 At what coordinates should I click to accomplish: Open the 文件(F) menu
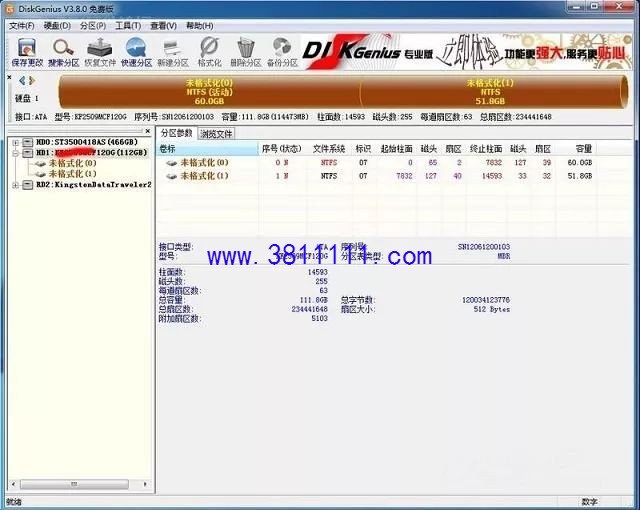pyautogui.click(x=22, y=26)
